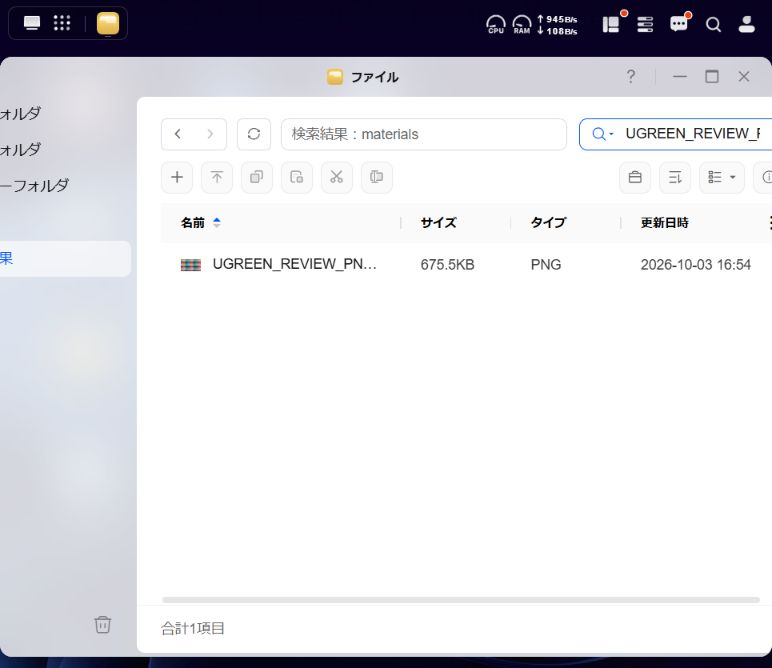
Task: Select the highlighted search results sidebar item
Action: point(65,258)
